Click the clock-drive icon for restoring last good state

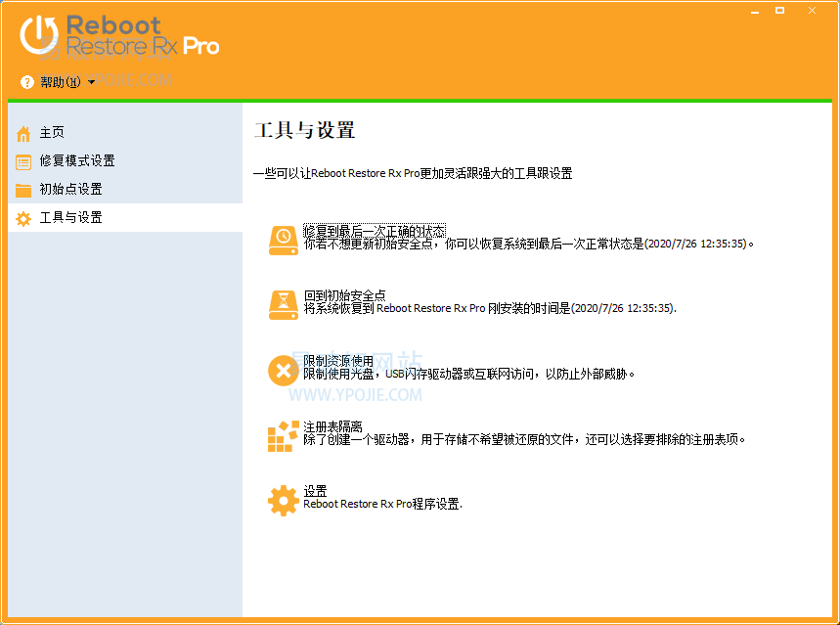click(283, 240)
